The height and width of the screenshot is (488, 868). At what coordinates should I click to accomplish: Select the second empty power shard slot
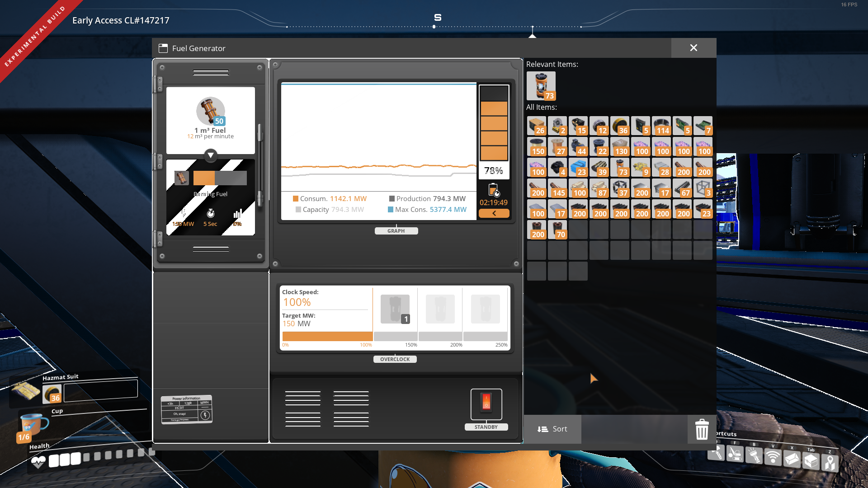(x=440, y=310)
